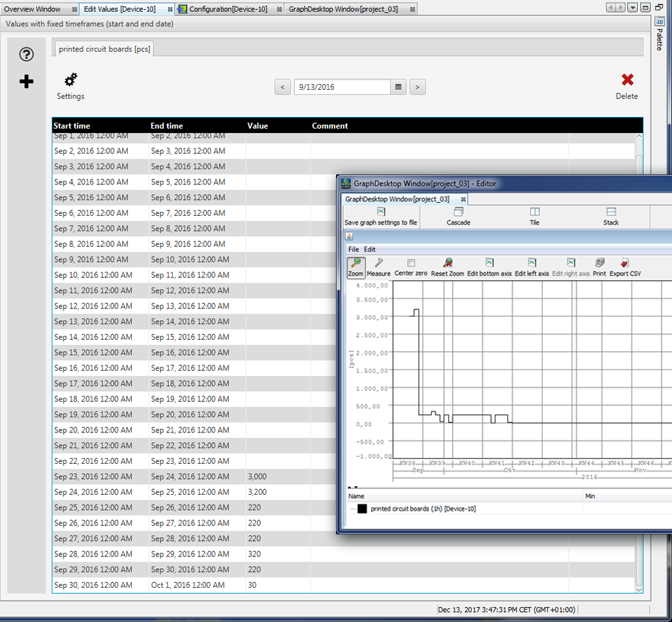
Task: Click the black series color swatch
Action: tap(362, 508)
